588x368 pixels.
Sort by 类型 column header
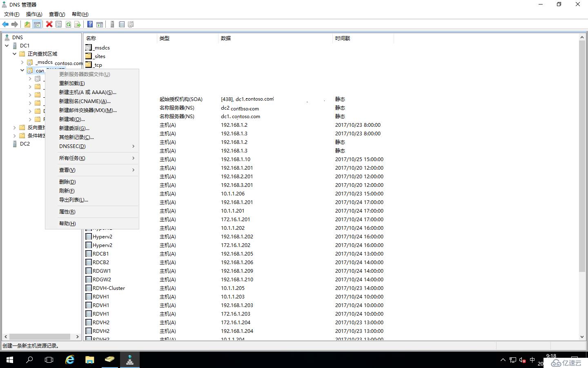pyautogui.click(x=187, y=38)
